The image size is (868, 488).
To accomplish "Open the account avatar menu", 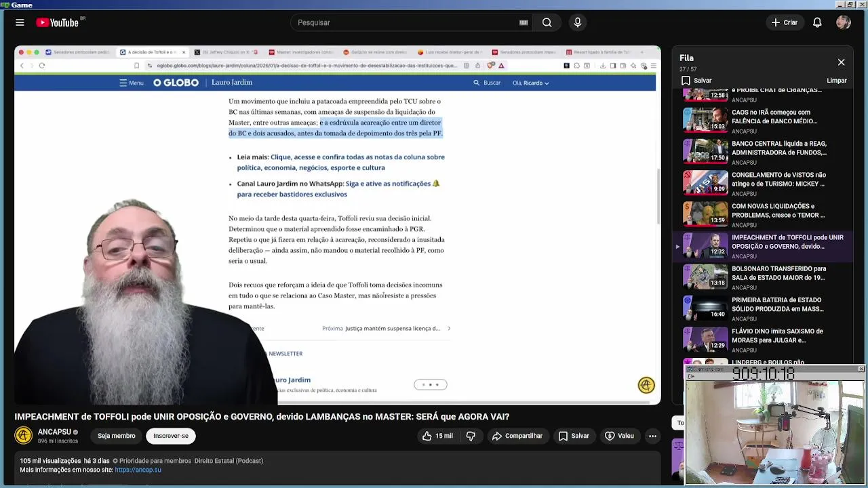I will click(x=844, y=22).
